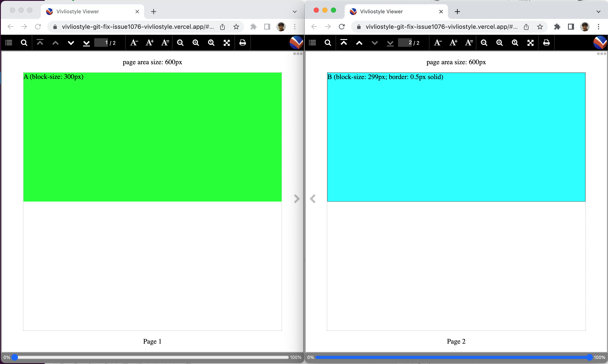Image resolution: width=608 pixels, height=364 pixels.
Task: Toggle bookmark star for current page
Action: (x=236, y=27)
